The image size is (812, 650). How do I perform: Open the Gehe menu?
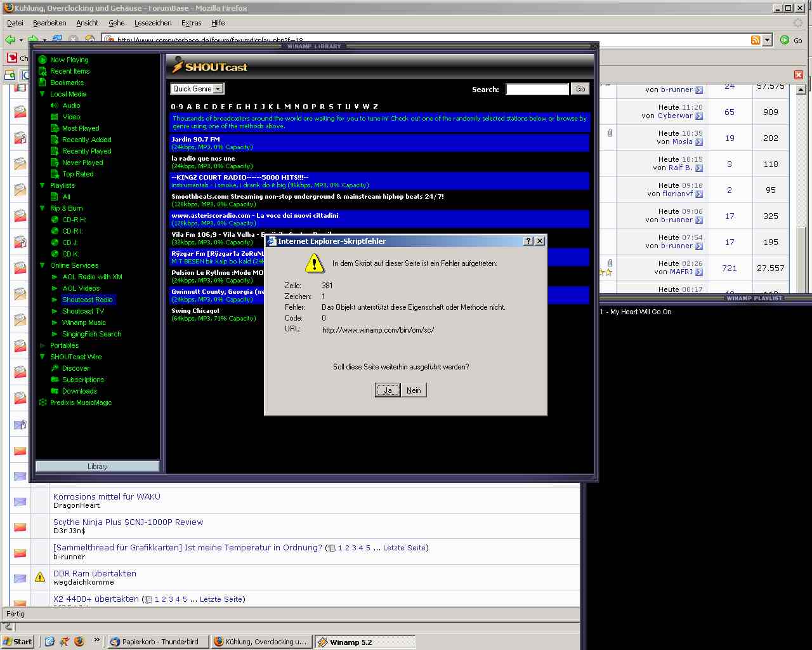[x=117, y=23]
